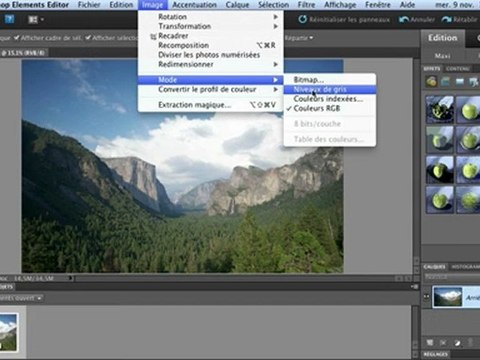Click the status bar info arrow
Screen dimensions: 480x360
click(70, 278)
